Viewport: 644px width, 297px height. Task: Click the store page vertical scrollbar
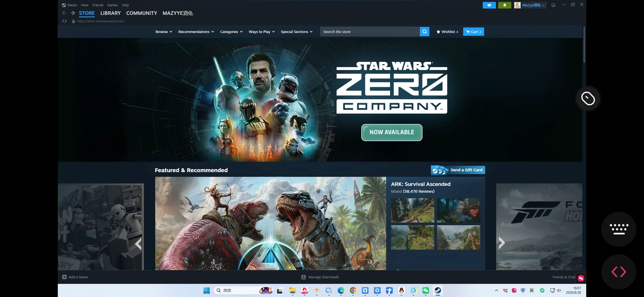tap(584, 45)
